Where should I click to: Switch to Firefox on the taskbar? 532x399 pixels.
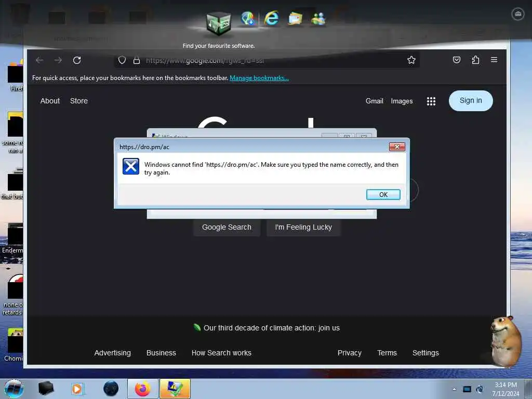(143, 389)
